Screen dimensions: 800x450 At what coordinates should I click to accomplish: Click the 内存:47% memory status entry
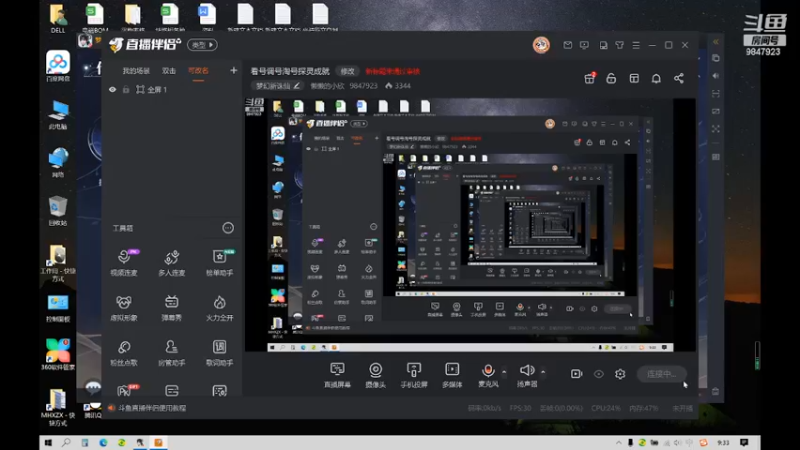coord(643,408)
